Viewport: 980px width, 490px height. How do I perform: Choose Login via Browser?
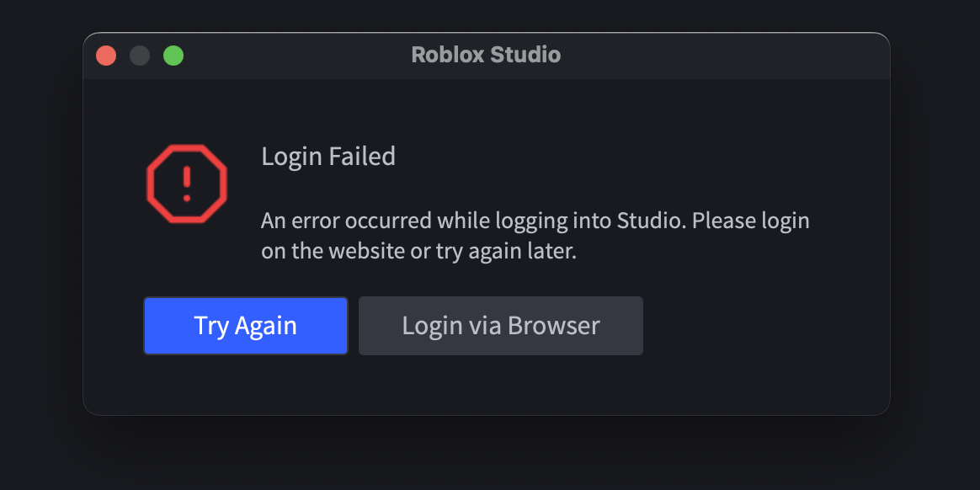point(500,326)
